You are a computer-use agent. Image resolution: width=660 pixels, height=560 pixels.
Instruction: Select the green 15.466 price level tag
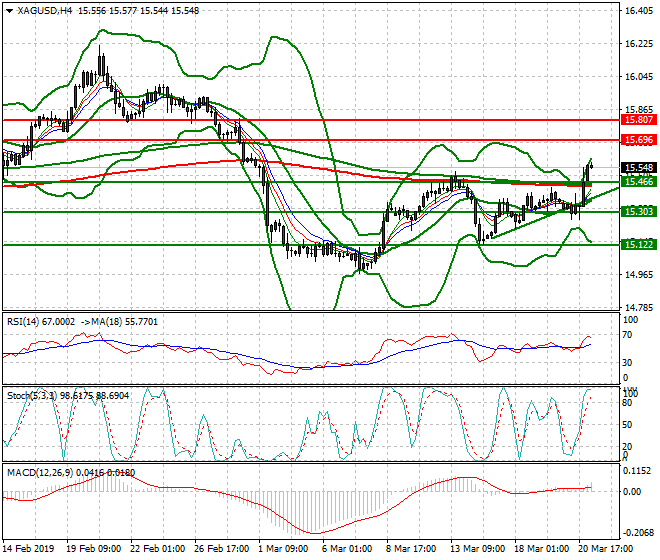point(637,181)
